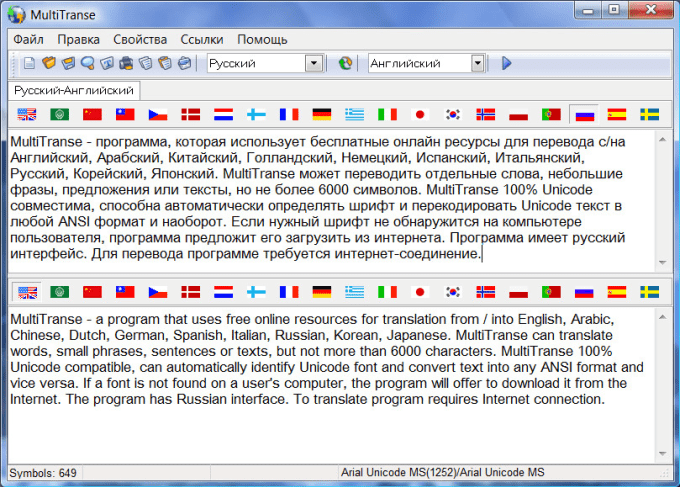Choose South Korea flag in source flag row
The width and height of the screenshot is (680, 487).
(453, 114)
